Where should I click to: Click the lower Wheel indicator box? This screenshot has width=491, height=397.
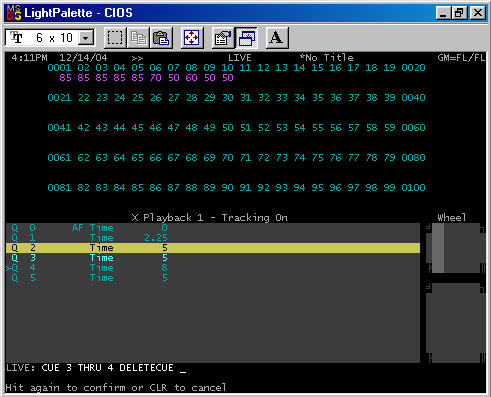(x=456, y=323)
